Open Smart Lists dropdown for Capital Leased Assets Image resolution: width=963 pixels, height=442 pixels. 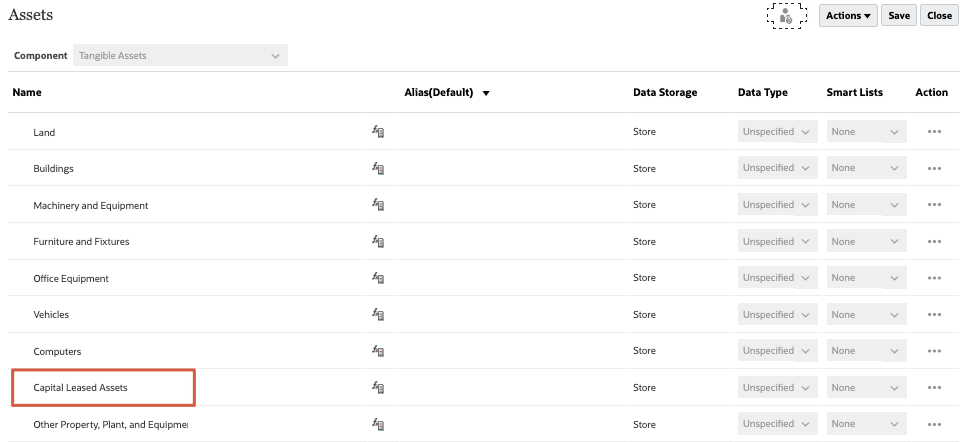coord(867,387)
